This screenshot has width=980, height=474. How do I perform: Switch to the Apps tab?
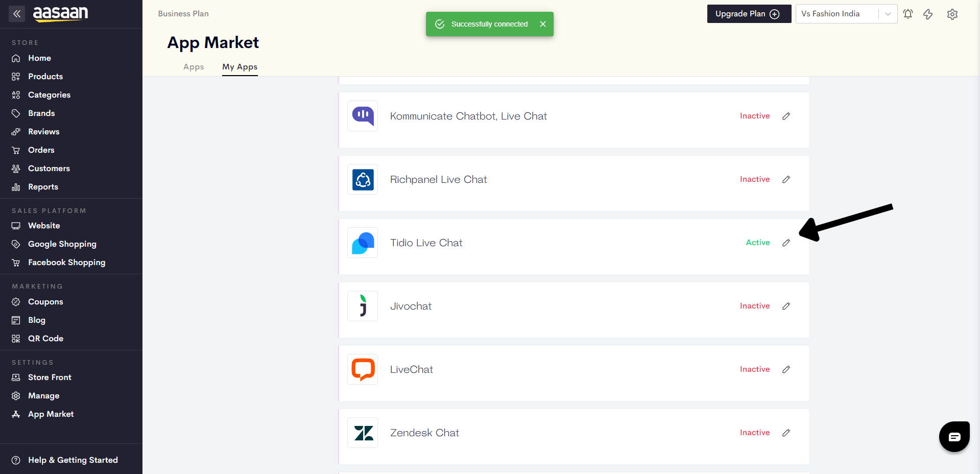[x=194, y=67]
